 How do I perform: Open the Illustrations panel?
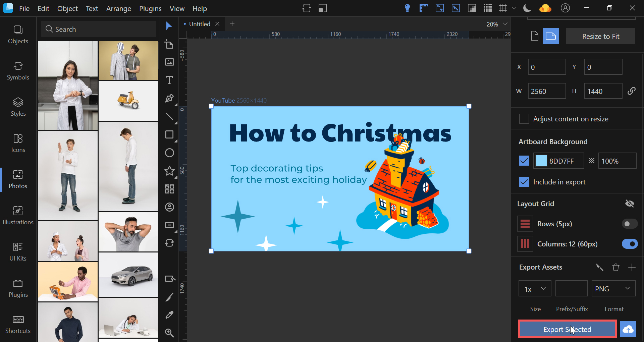click(18, 215)
